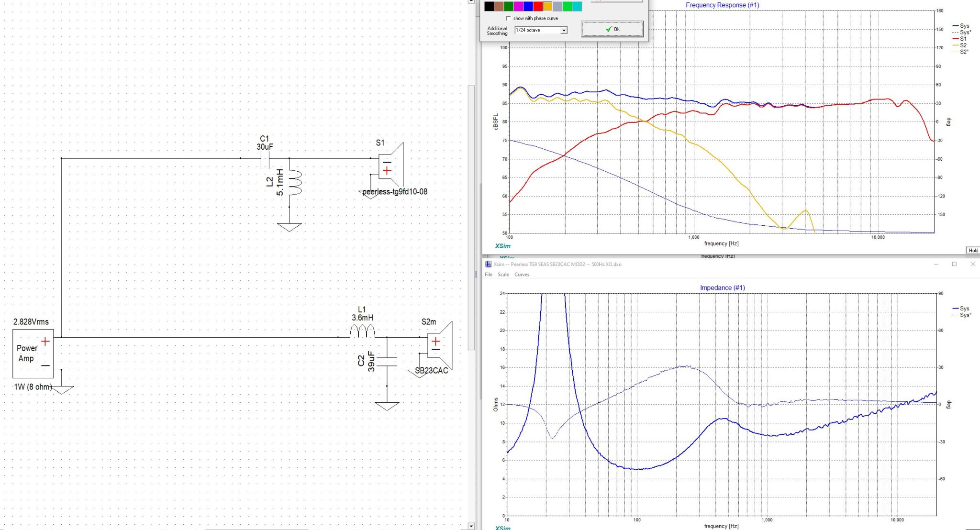Click the peerless-tg9fd10-08 driver label

(x=395, y=192)
